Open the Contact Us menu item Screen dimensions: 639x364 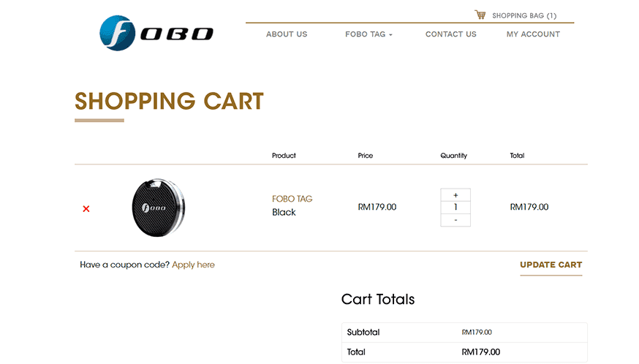tap(450, 34)
